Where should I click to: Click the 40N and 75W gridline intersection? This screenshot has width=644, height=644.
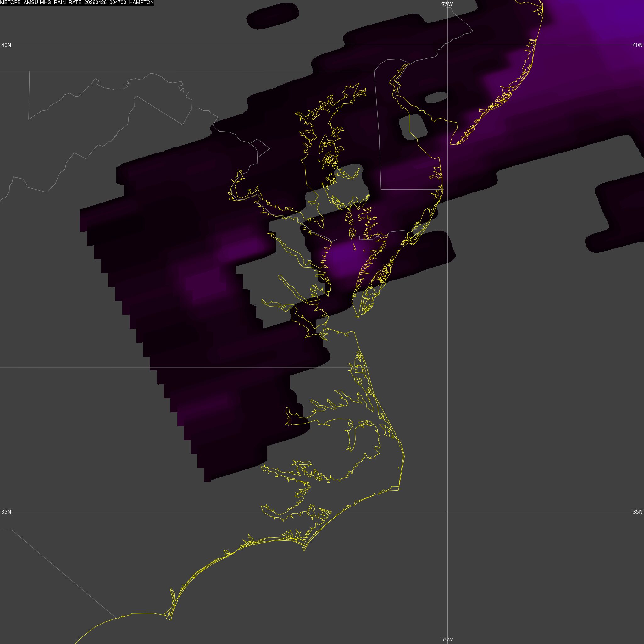pyautogui.click(x=447, y=45)
